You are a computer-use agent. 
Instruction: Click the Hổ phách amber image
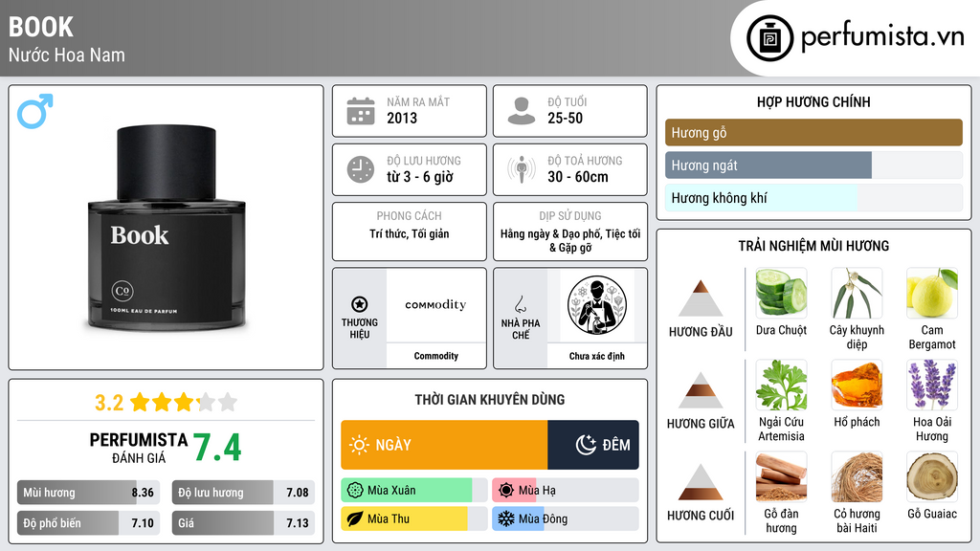pos(857,385)
